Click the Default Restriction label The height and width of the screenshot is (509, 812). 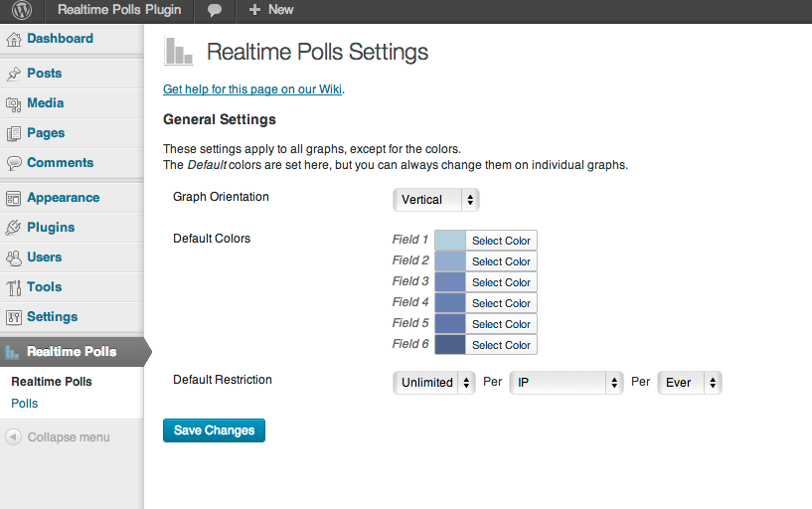[x=223, y=380]
